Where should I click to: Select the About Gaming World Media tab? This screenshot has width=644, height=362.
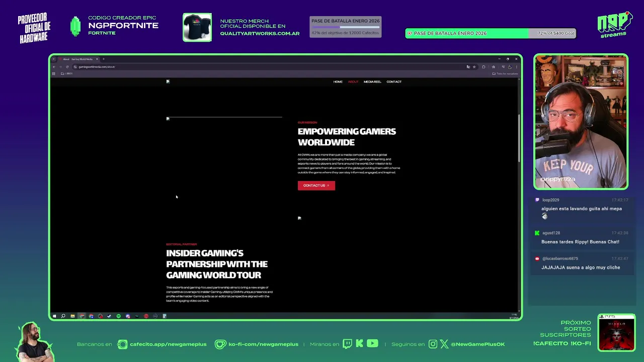(x=78, y=59)
